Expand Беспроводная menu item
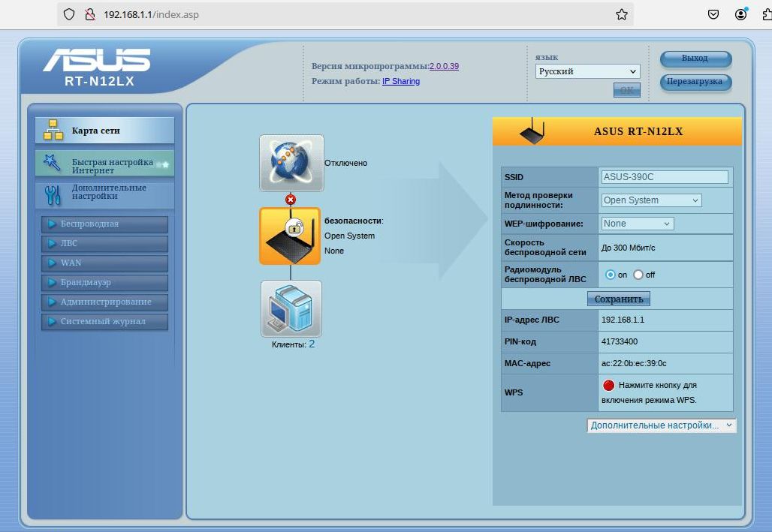This screenshot has width=772, height=532. (104, 224)
